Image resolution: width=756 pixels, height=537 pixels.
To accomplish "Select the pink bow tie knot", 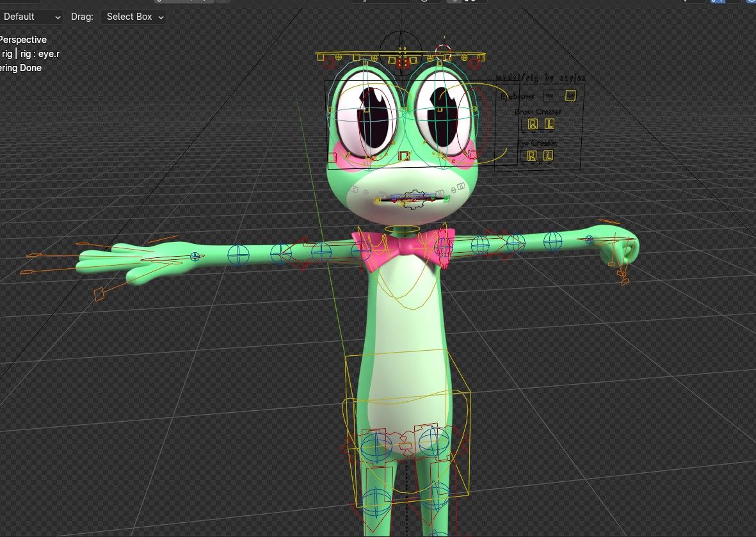I will [404, 245].
